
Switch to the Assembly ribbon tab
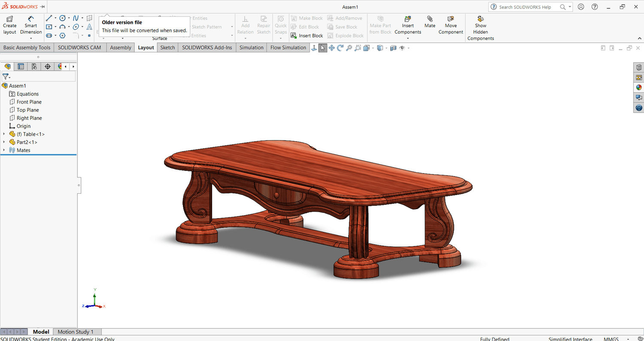pos(121,48)
